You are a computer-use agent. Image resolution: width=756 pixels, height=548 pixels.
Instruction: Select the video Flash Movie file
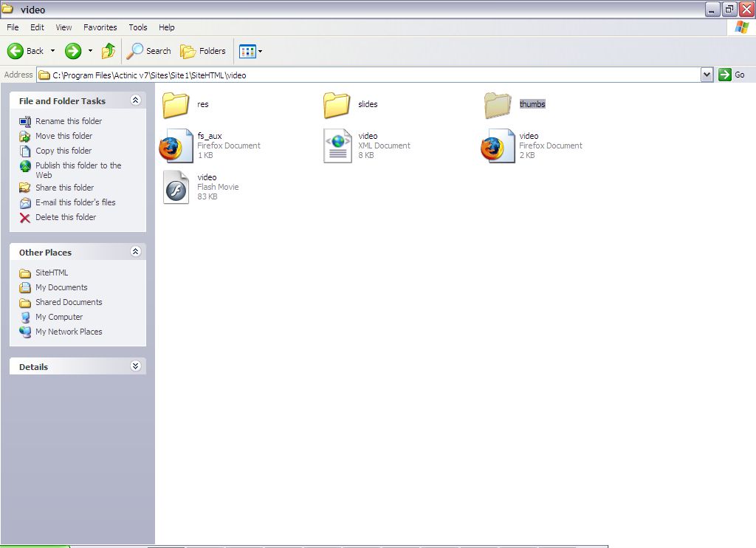click(x=176, y=187)
